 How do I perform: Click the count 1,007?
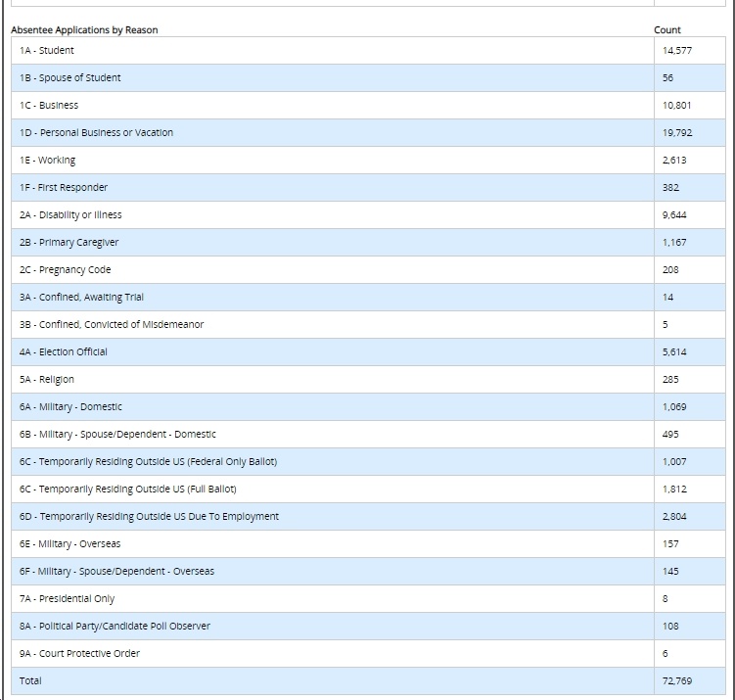(674, 462)
